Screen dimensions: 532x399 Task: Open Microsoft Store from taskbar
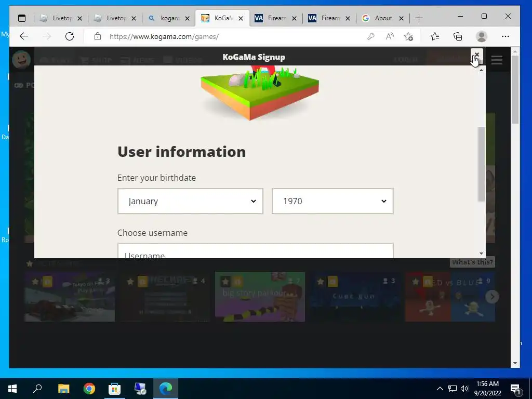point(115,389)
